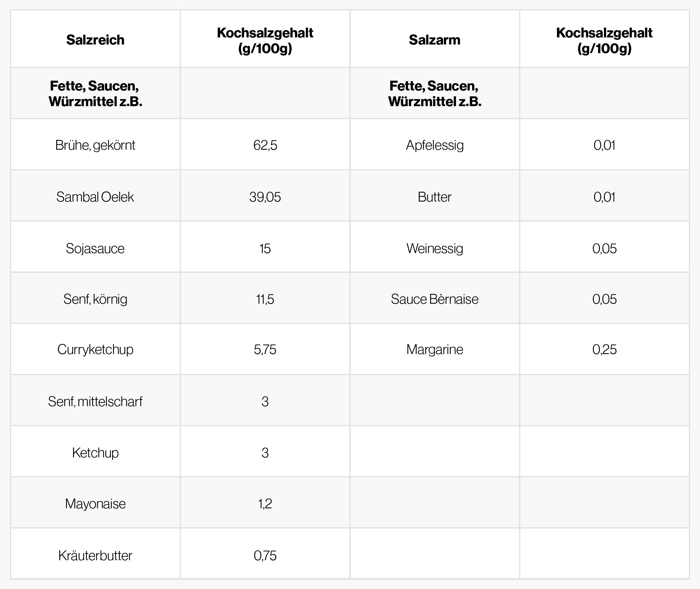Select the 0,75 value for Kräuterbutter
Viewport: 700px width, 589px height.
(x=265, y=556)
